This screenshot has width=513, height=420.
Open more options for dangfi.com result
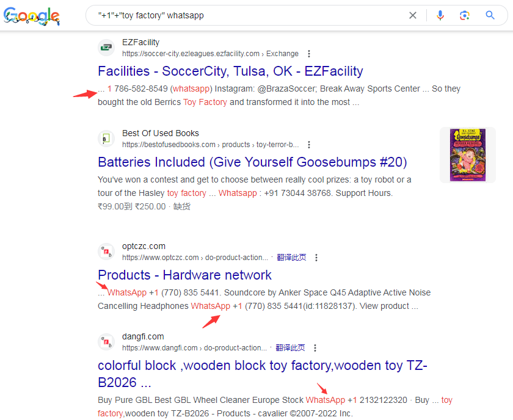315,348
